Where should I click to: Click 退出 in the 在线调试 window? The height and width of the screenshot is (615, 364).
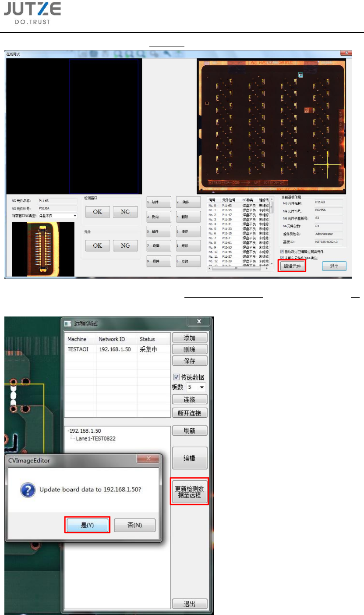(x=334, y=266)
